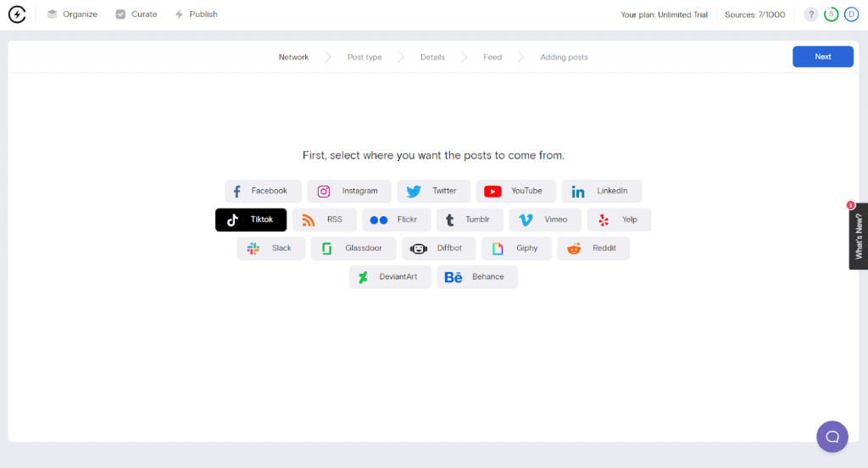The image size is (868, 468).
Task: Go to the Publish section
Action: point(197,14)
